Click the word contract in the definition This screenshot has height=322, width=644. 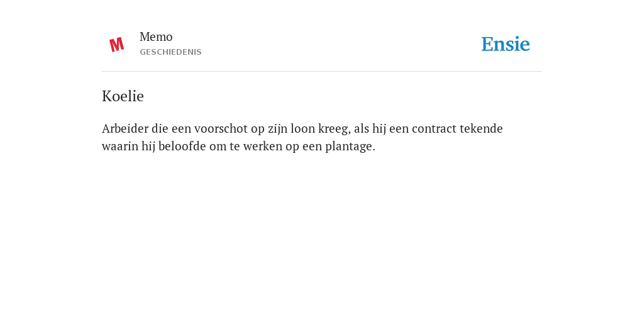[434, 128]
